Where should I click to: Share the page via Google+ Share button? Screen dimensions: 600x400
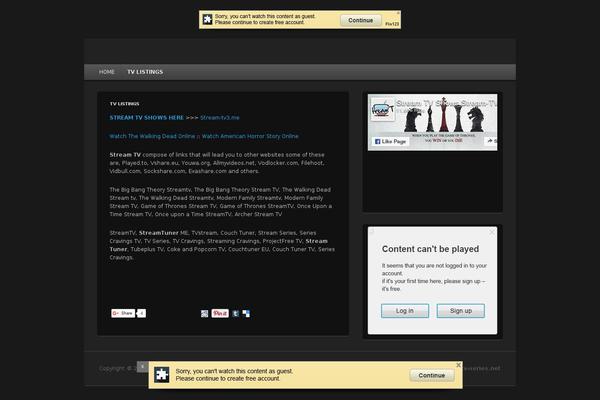pyautogui.click(x=123, y=313)
